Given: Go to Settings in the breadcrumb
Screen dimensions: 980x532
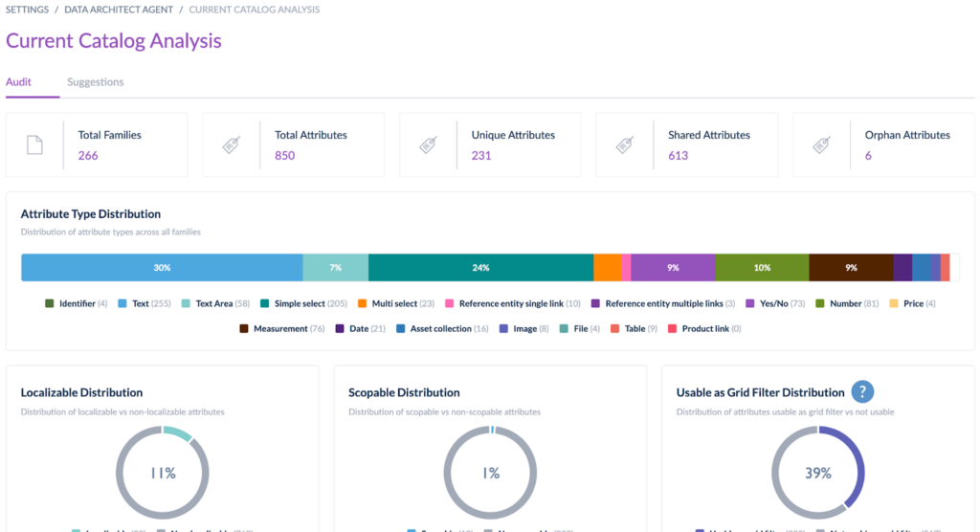Looking at the screenshot, I should 27,10.
